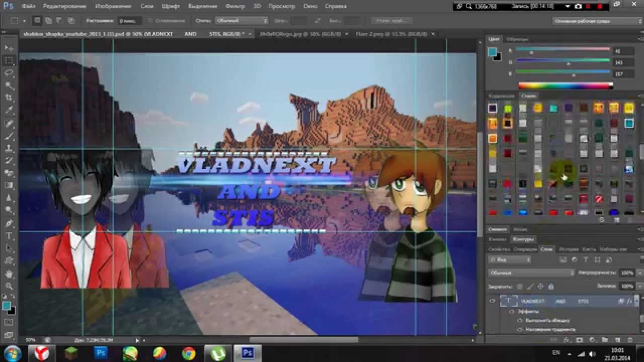The width and height of the screenshot is (644, 362).
Task: Click the pixel layer filter icon
Action: coord(563,260)
